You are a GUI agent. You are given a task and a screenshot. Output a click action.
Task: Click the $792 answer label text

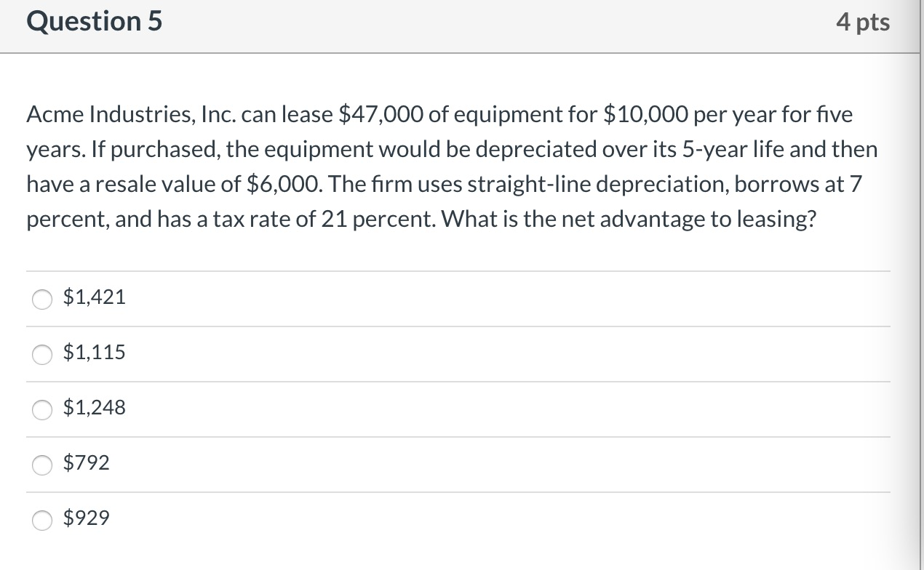tap(87, 463)
